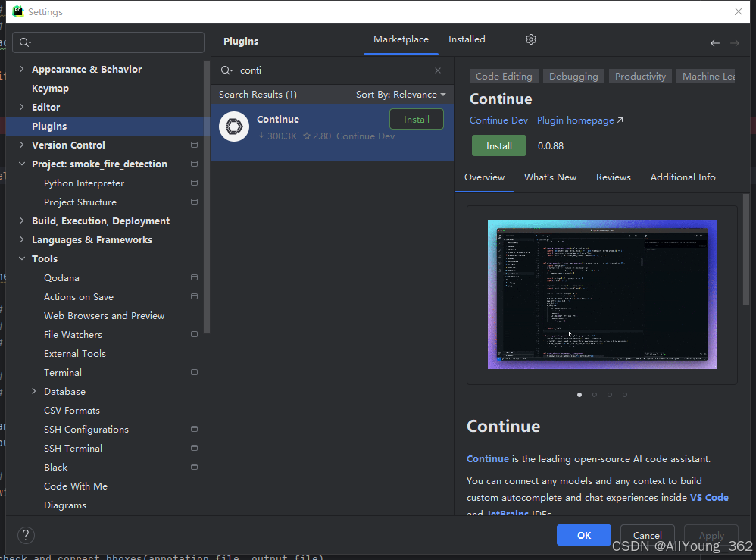The width and height of the screenshot is (756, 560).
Task: Open the What's New tab
Action: click(550, 177)
